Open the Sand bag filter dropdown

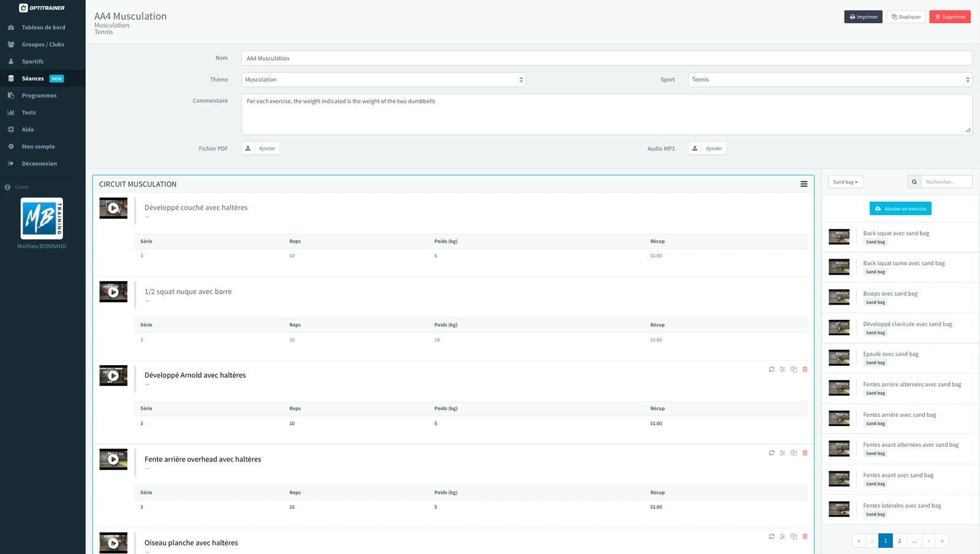pos(845,182)
